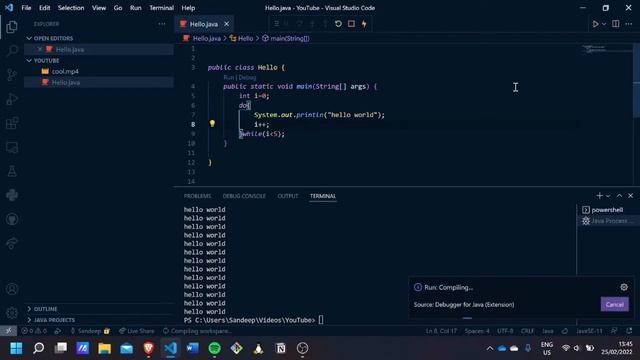Screen dimensions: 640x360
Task: Split the editor to the right
Action: pos(616,24)
